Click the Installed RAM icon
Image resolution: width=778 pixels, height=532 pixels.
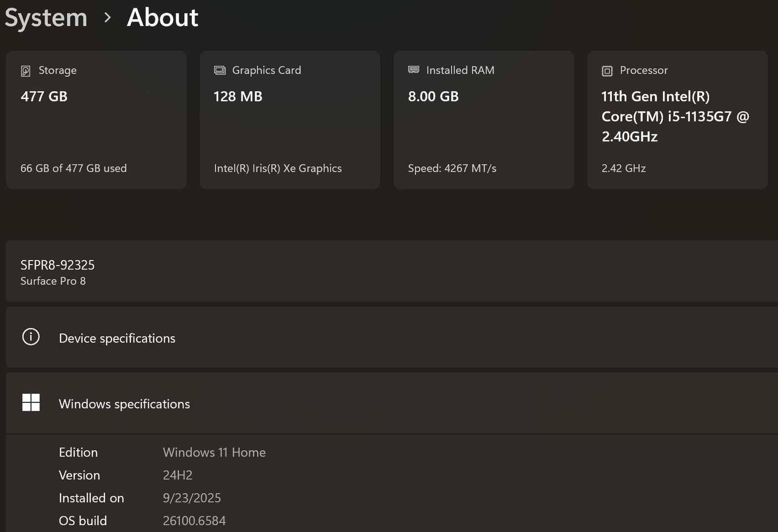pyautogui.click(x=414, y=70)
